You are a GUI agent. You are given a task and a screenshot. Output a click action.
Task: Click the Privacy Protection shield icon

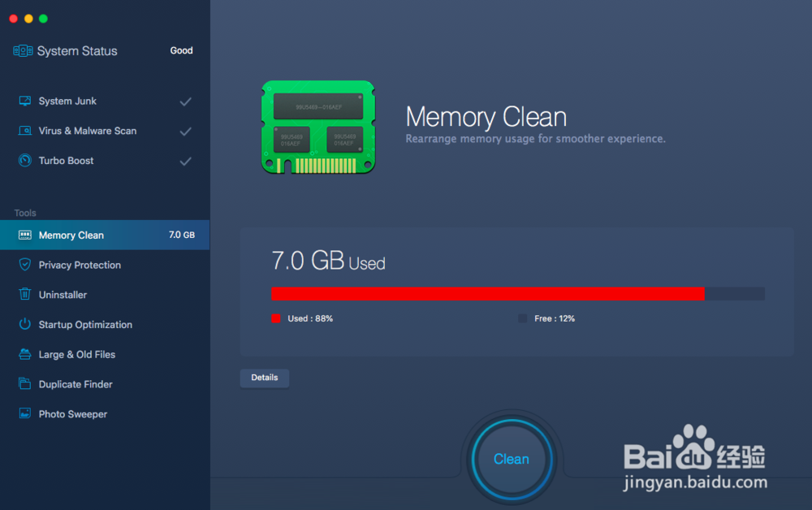[25, 265]
